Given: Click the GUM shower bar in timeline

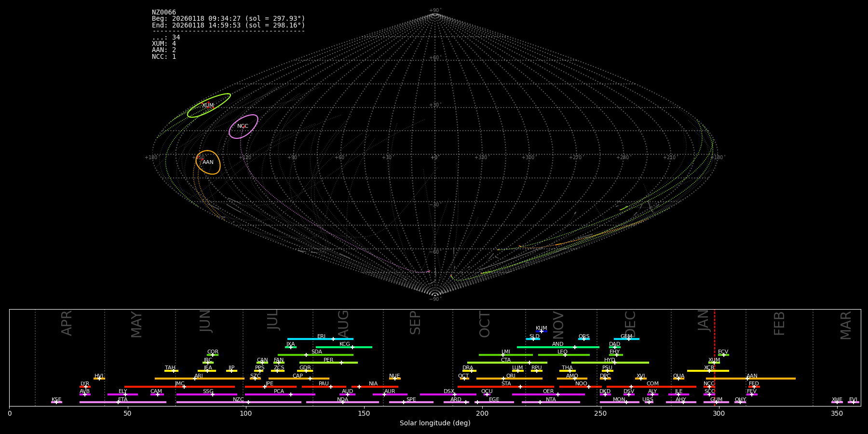Looking at the screenshot, I should (716, 402).
